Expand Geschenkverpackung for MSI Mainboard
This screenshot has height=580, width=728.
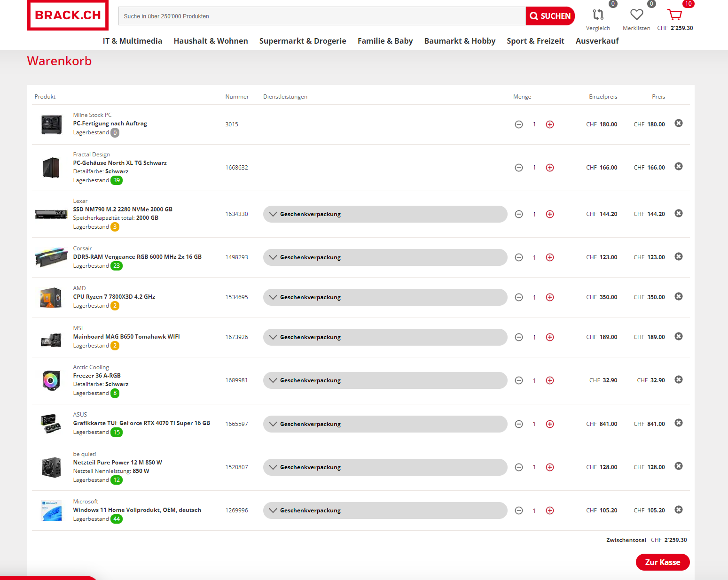(385, 337)
